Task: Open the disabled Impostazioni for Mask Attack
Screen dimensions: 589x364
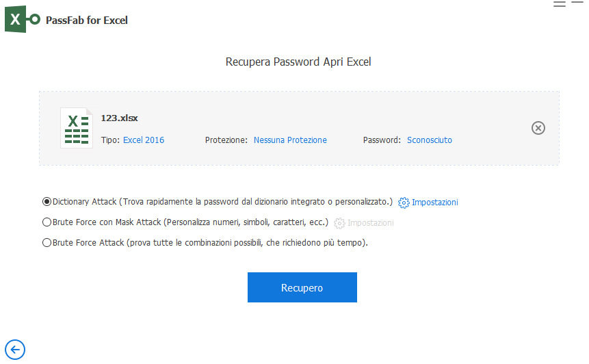Action: pyautogui.click(x=371, y=223)
